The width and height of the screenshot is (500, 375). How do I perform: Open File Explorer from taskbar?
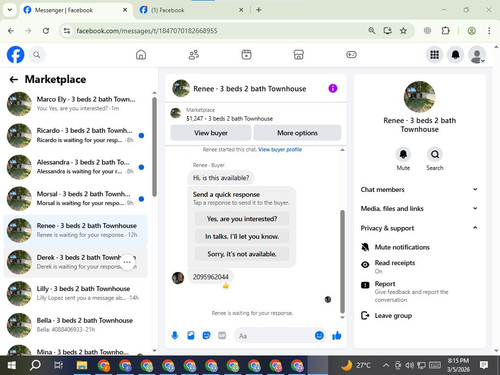[82, 365]
